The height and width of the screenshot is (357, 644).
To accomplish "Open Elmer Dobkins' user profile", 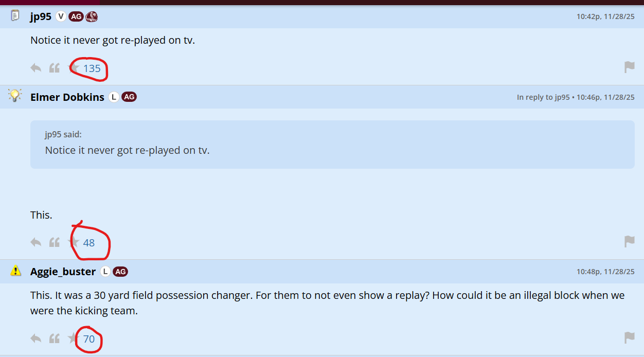I will point(67,97).
